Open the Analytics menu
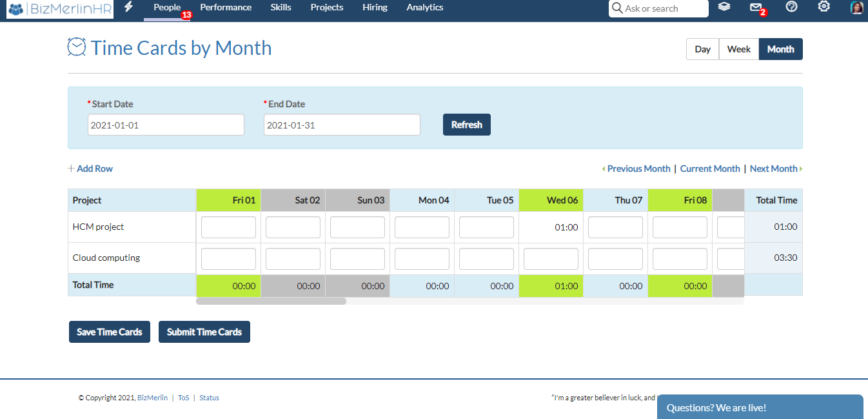 [424, 7]
